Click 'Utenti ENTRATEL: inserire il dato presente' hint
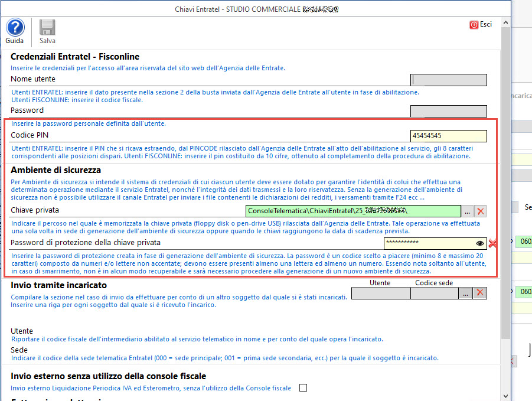532x401 pixels. click(215, 92)
